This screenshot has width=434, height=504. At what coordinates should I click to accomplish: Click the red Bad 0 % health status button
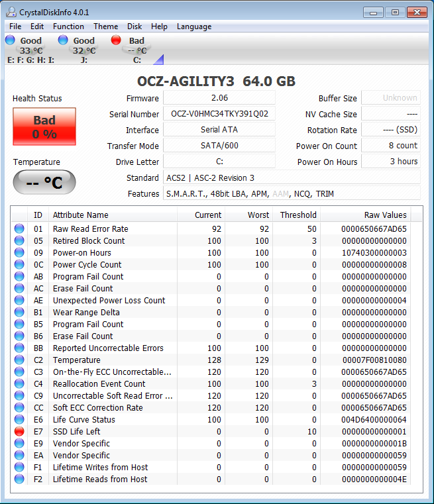pos(44,126)
